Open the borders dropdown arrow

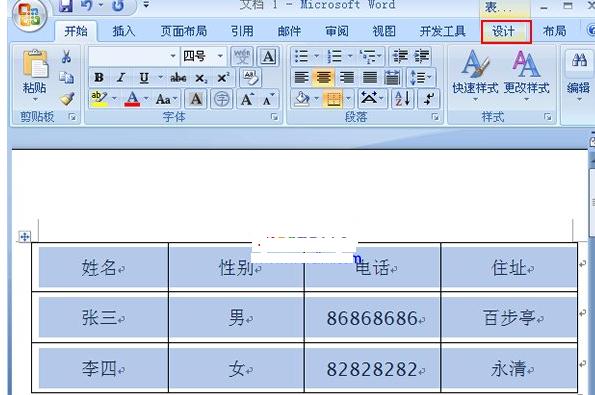coord(348,99)
